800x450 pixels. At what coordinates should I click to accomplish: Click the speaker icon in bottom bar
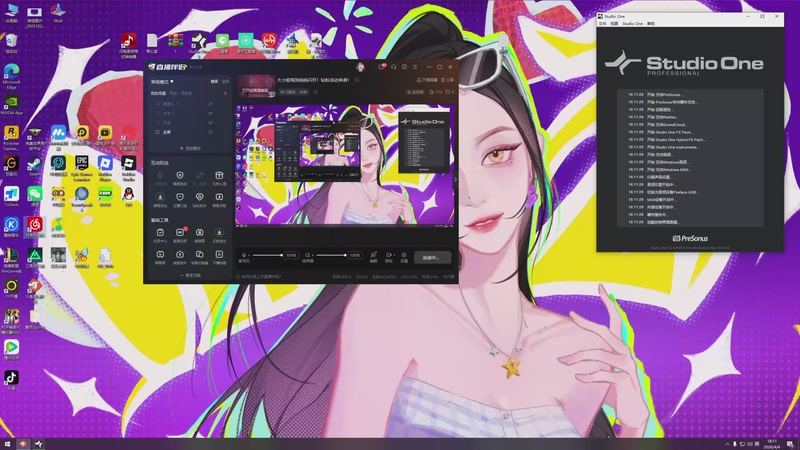pyautogui.click(x=307, y=255)
